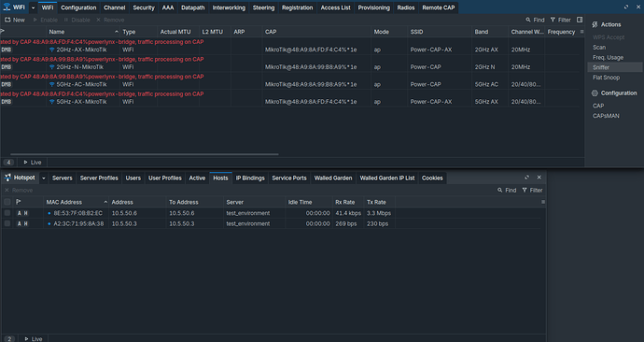Click the horizontal scrollbar in WiFi table
The height and width of the screenshot is (342, 644).
pyautogui.click(x=144, y=154)
